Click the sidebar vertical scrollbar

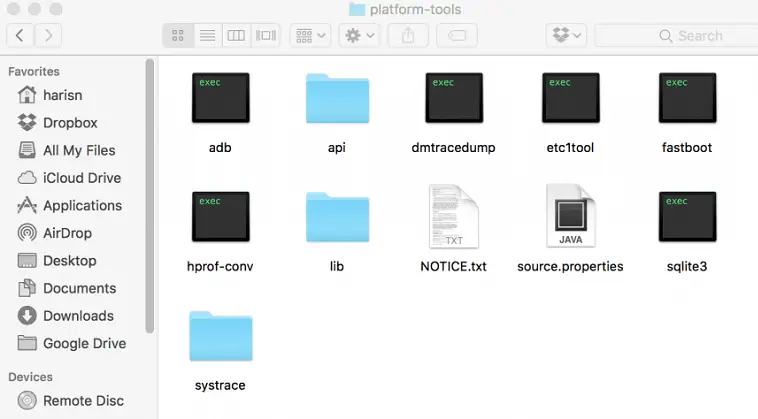pos(150,196)
